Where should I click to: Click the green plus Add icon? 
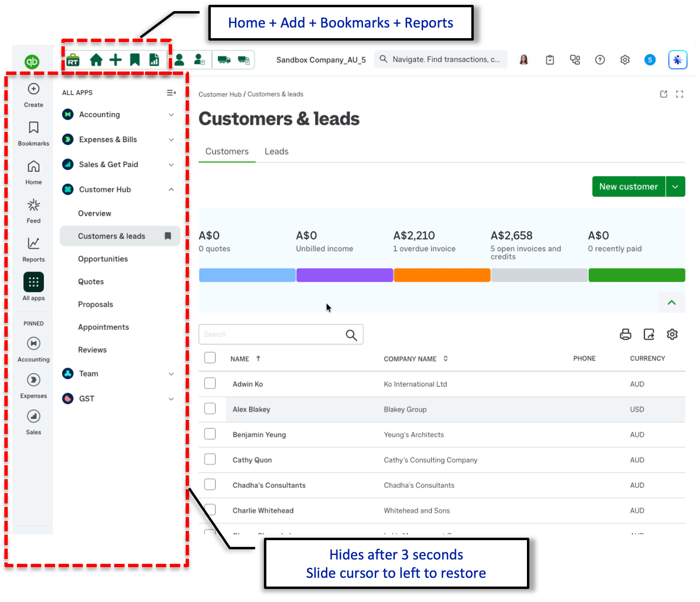[116, 60]
